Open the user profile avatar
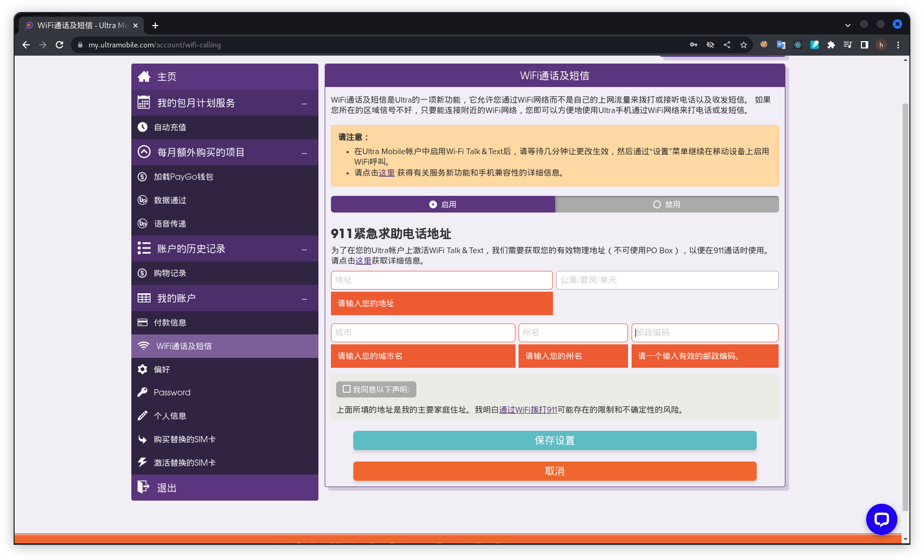 [x=881, y=45]
